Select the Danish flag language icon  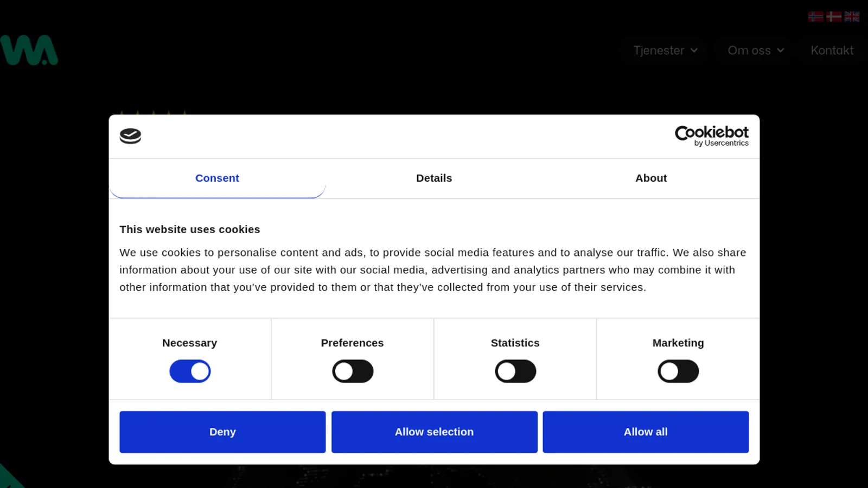pos(834,16)
